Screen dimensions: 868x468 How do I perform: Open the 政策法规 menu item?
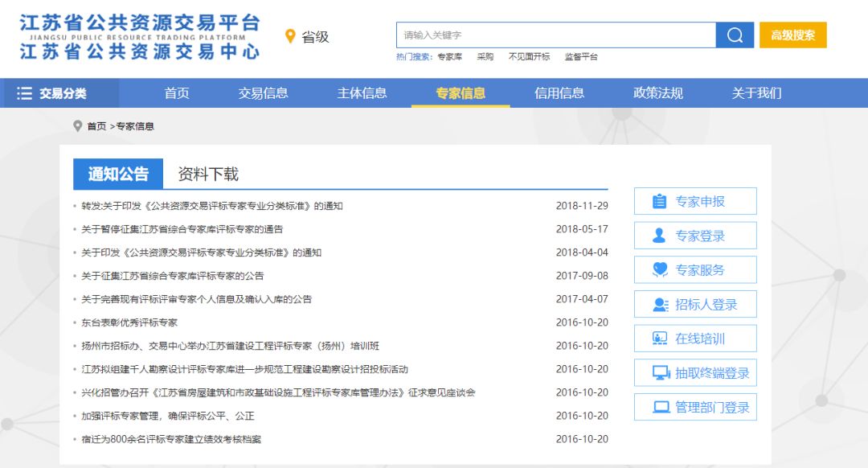tap(658, 93)
